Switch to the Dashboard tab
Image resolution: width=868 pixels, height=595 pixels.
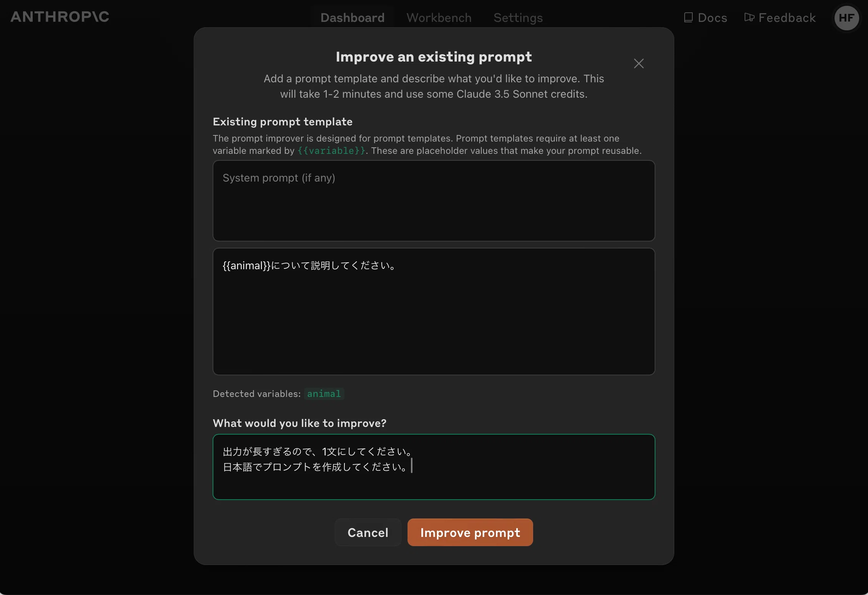click(x=353, y=18)
